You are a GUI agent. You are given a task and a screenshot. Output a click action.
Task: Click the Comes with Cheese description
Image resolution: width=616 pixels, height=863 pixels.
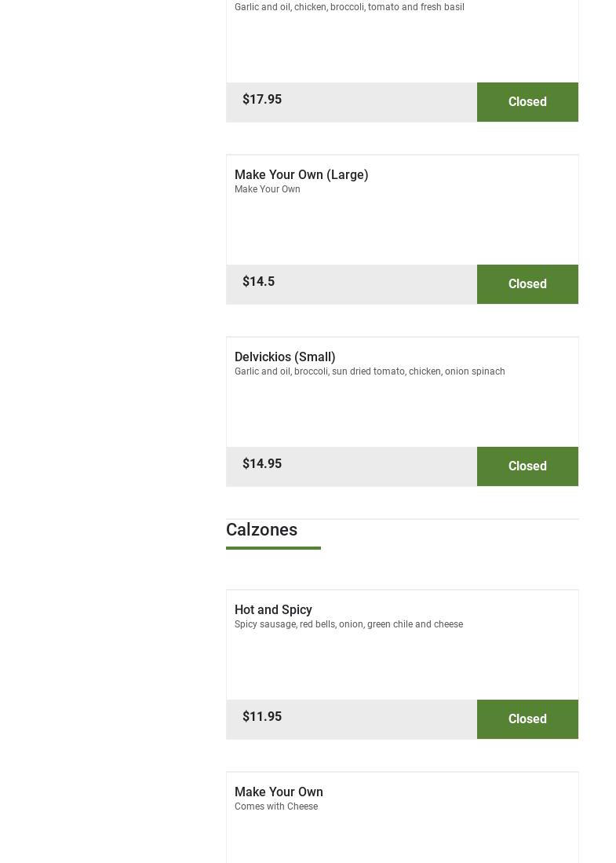click(x=276, y=806)
